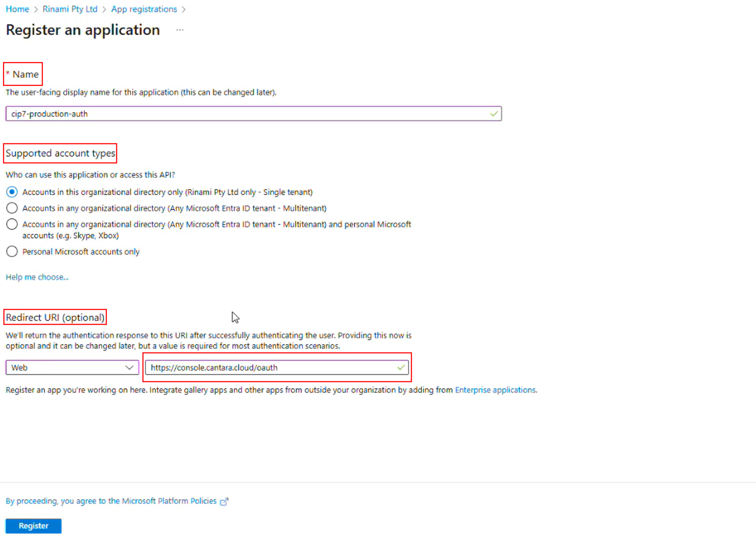Open Rinami Pty Ltd breadcrumb link
Viewport: 756px width, 541px height.
click(70, 9)
